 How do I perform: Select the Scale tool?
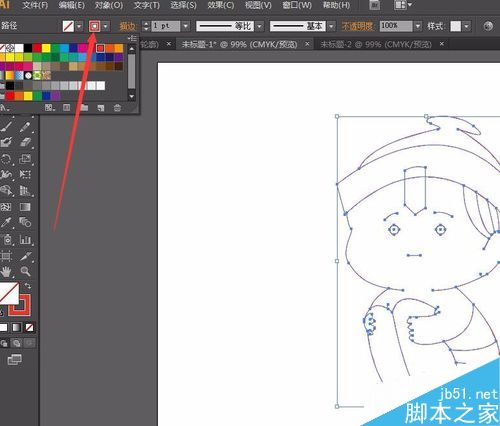[x=25, y=159]
